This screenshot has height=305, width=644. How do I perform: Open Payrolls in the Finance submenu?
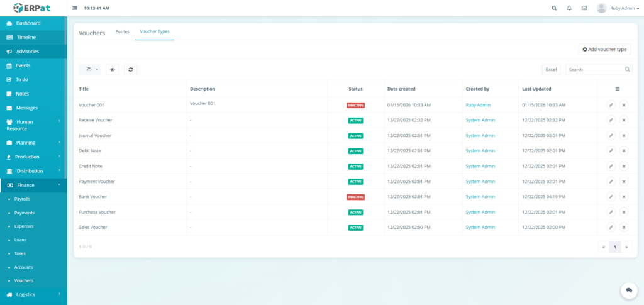click(x=23, y=199)
